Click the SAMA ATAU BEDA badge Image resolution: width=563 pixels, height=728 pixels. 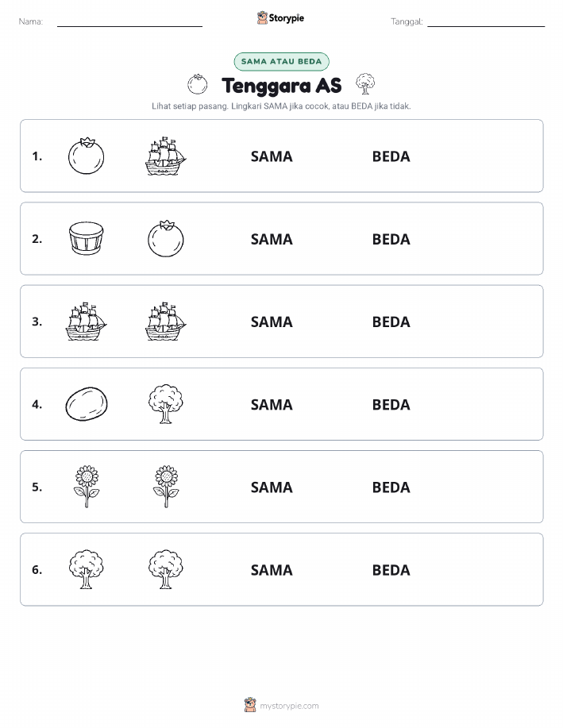coord(281,61)
